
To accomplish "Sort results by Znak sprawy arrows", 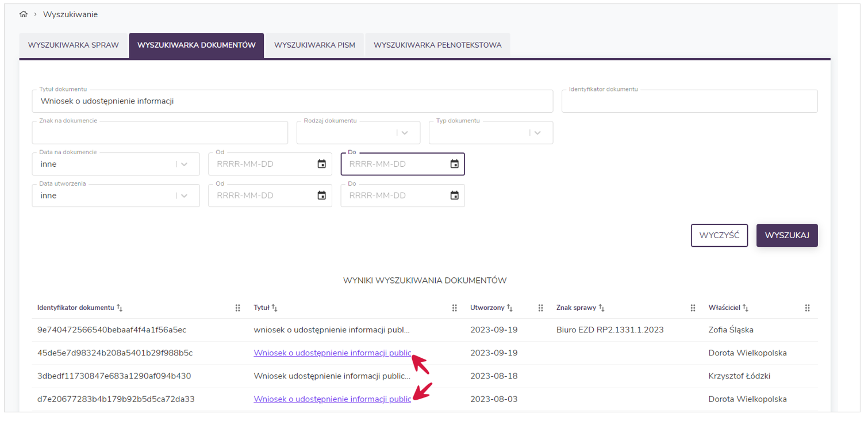I will tap(601, 308).
